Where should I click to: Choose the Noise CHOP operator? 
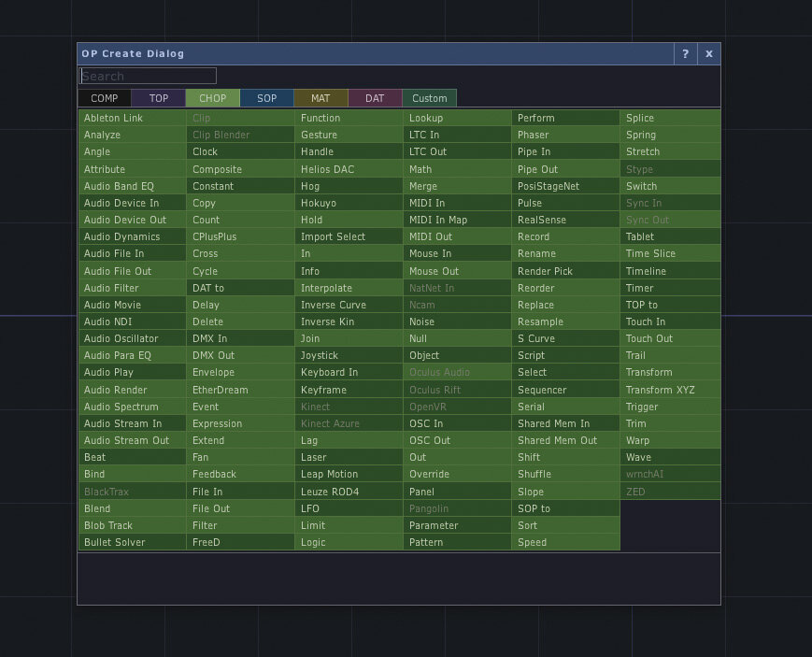457,321
